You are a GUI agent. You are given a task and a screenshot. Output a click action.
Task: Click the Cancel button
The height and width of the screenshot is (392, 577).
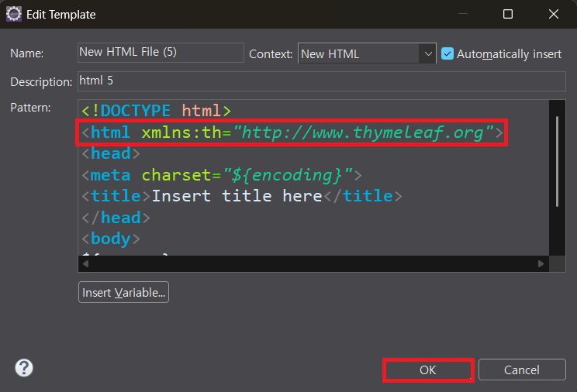[x=522, y=370]
